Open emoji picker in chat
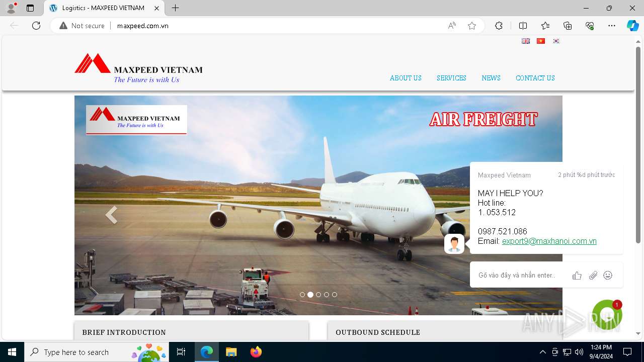644x362 pixels. [x=608, y=275]
